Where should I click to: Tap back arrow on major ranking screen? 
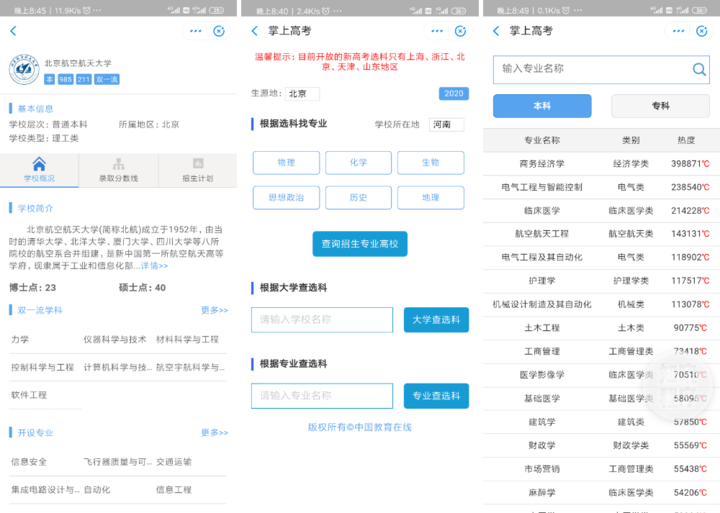[496, 31]
